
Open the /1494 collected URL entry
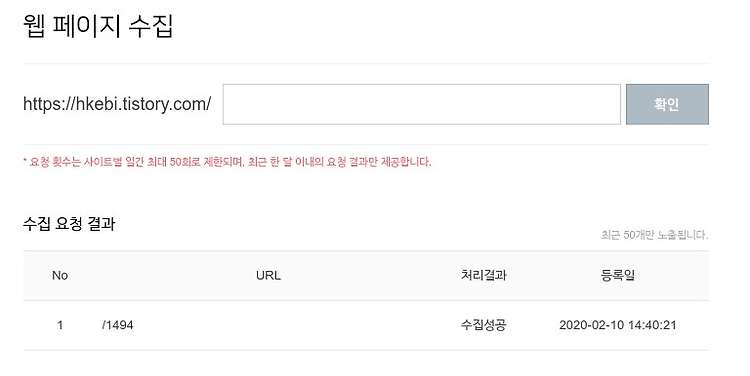pyautogui.click(x=118, y=325)
